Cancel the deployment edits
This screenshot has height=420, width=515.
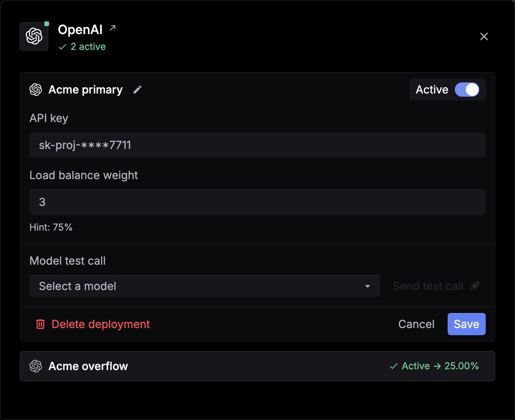(416, 324)
